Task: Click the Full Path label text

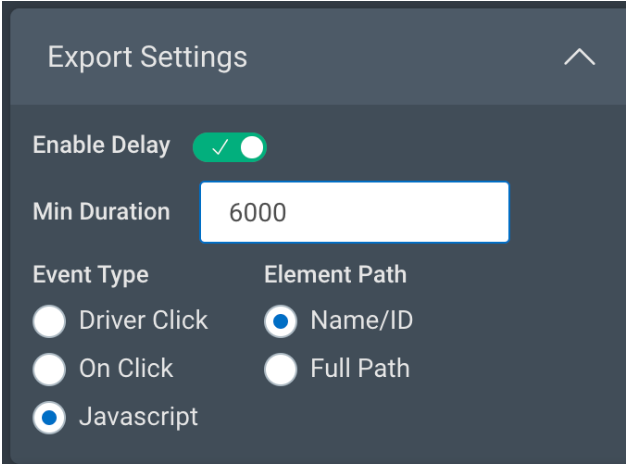Action: pyautogui.click(x=360, y=369)
